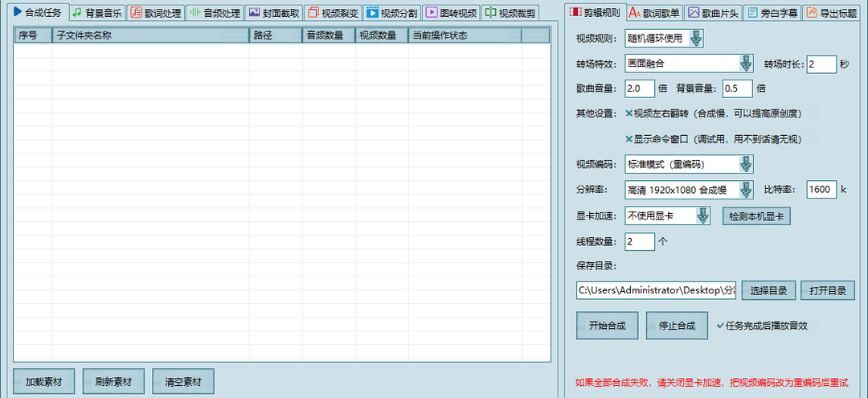Click the 视频分割 play tab icon
This screenshot has height=398, width=868.
tap(372, 13)
